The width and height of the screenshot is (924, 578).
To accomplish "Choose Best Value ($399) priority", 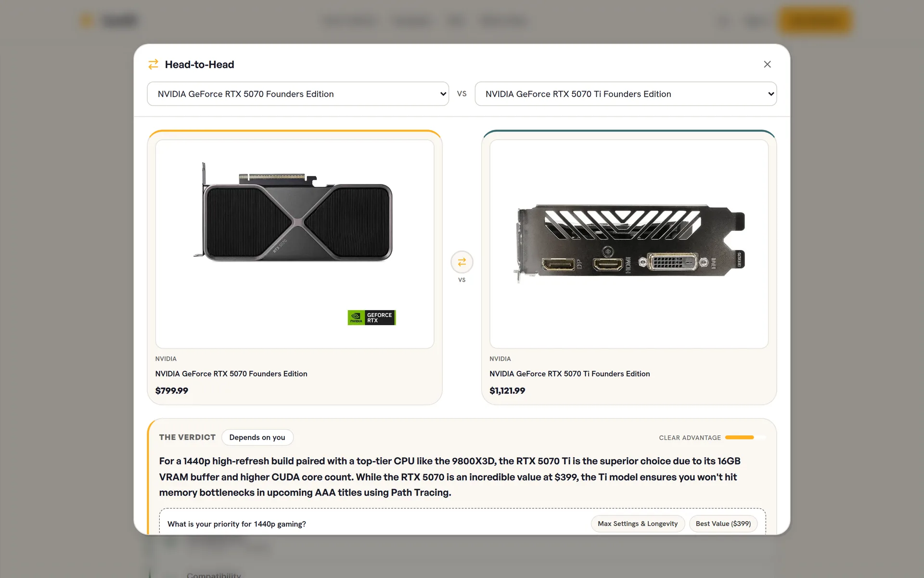I will tap(723, 524).
